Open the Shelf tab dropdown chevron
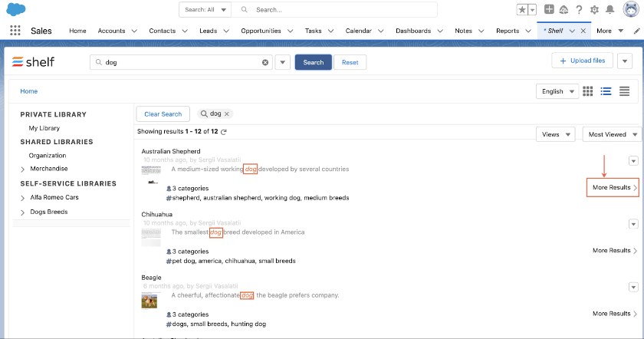Image resolution: width=644 pixels, height=339 pixels. click(x=572, y=31)
